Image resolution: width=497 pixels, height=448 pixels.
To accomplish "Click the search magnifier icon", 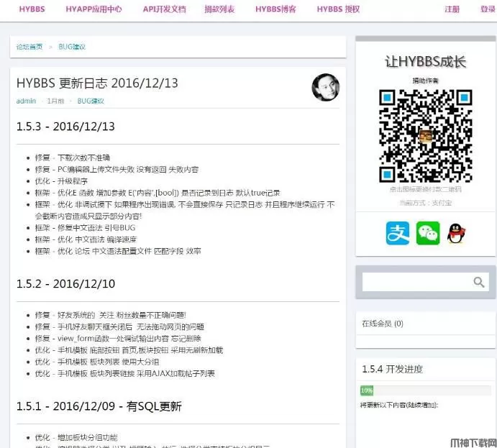I will (x=478, y=282).
